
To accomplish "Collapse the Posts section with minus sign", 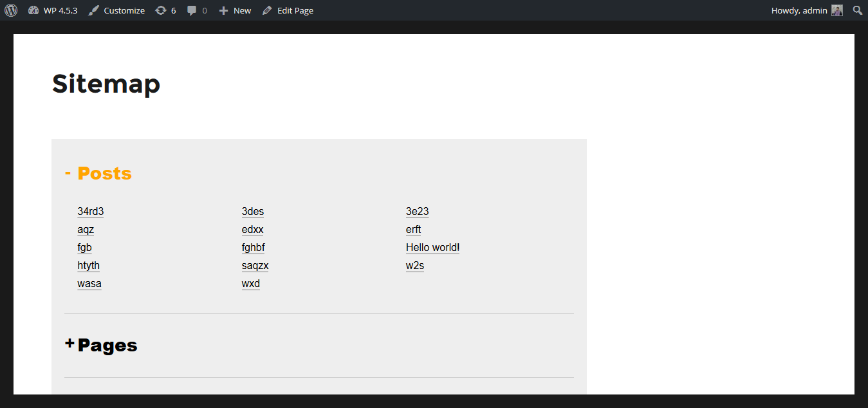I will pos(68,172).
